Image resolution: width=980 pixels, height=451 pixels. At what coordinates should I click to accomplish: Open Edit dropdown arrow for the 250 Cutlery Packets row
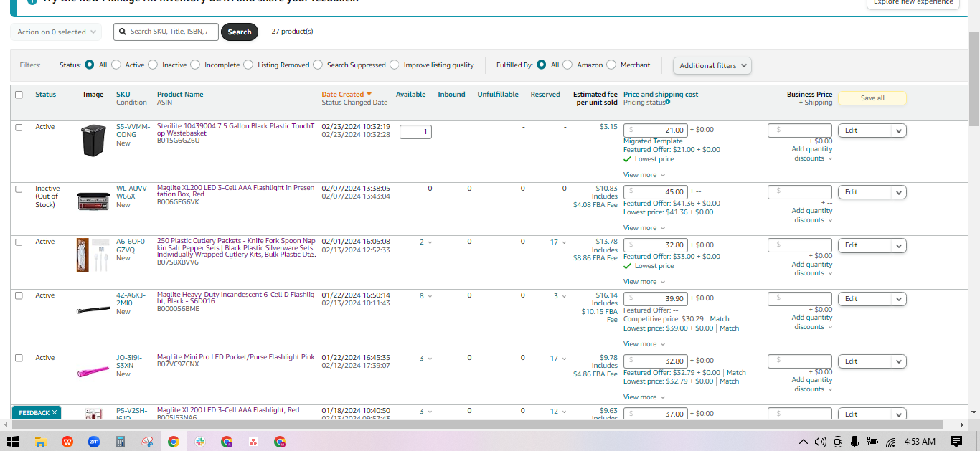(900, 245)
